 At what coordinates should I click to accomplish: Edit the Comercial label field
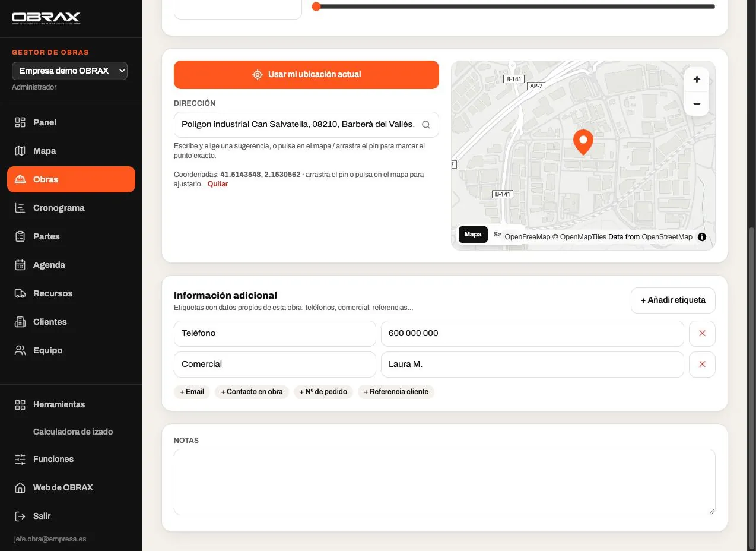click(275, 365)
